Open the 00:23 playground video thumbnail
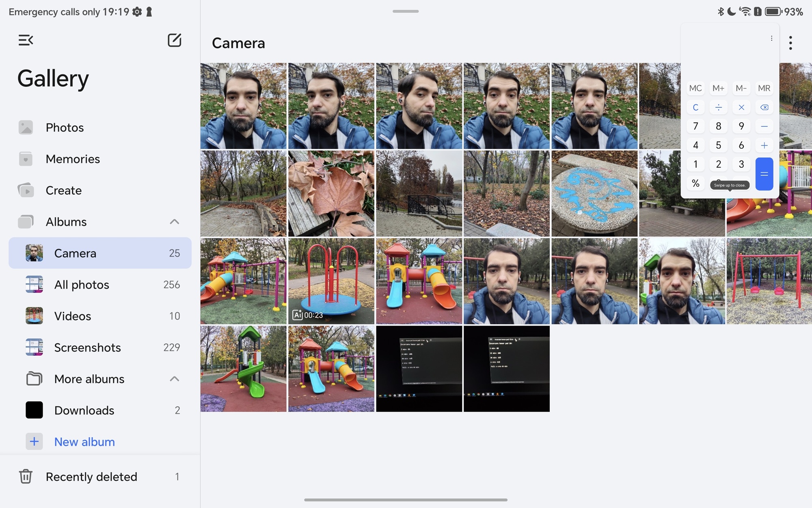Viewport: 812px width, 508px height. click(331, 281)
